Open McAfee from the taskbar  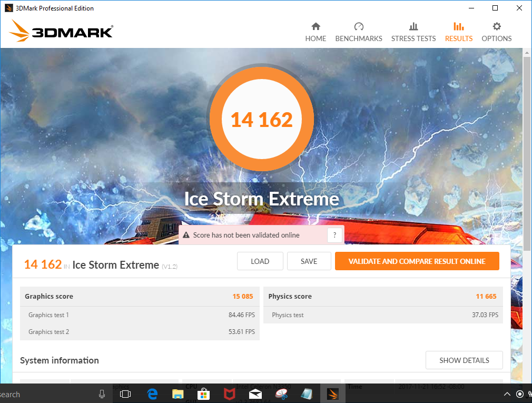229,394
